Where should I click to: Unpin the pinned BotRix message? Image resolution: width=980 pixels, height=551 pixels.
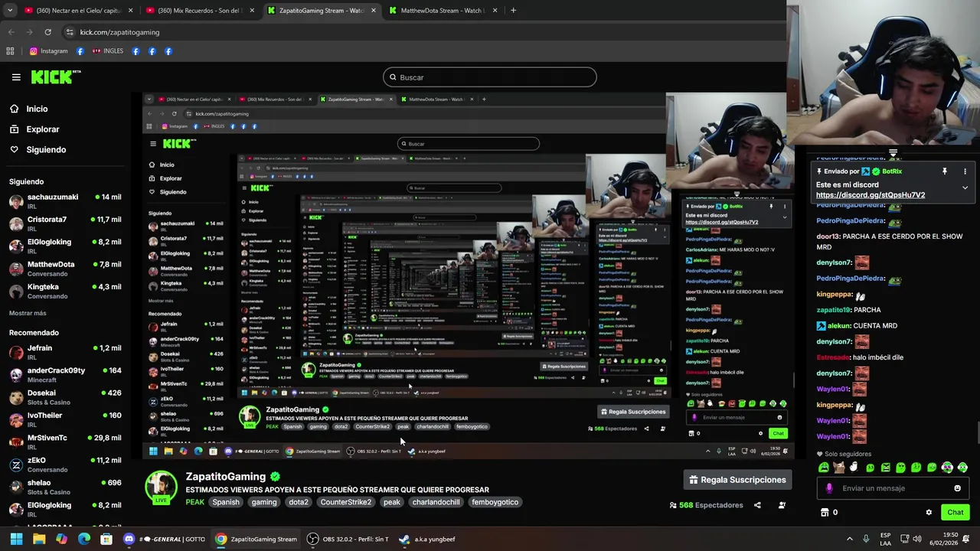[x=945, y=171]
